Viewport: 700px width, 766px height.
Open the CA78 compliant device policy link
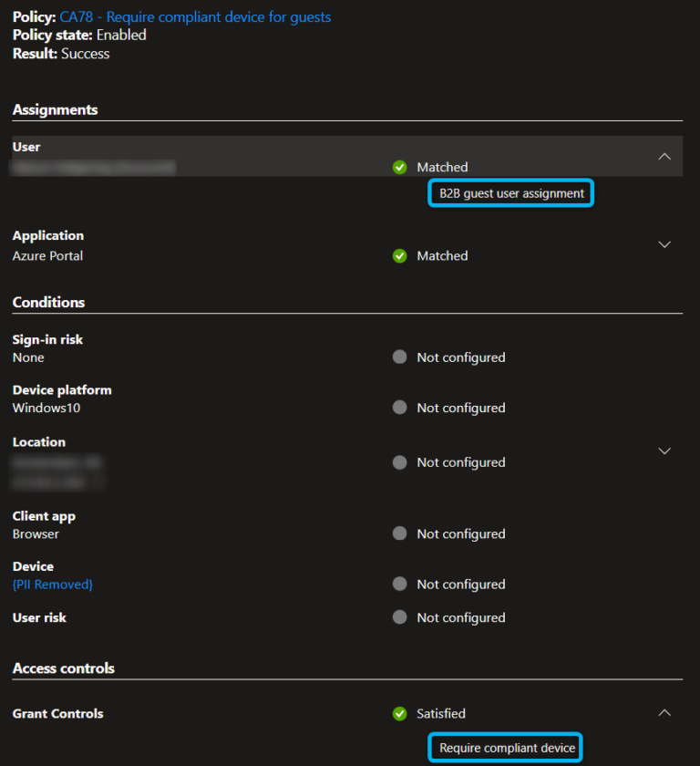click(x=194, y=16)
